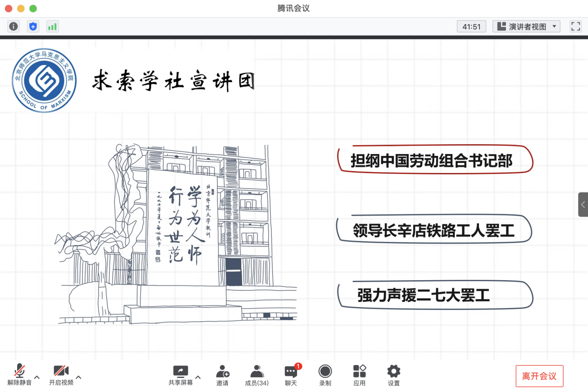Open the 邀请 invite icon
The image size is (588, 392).
222,375
